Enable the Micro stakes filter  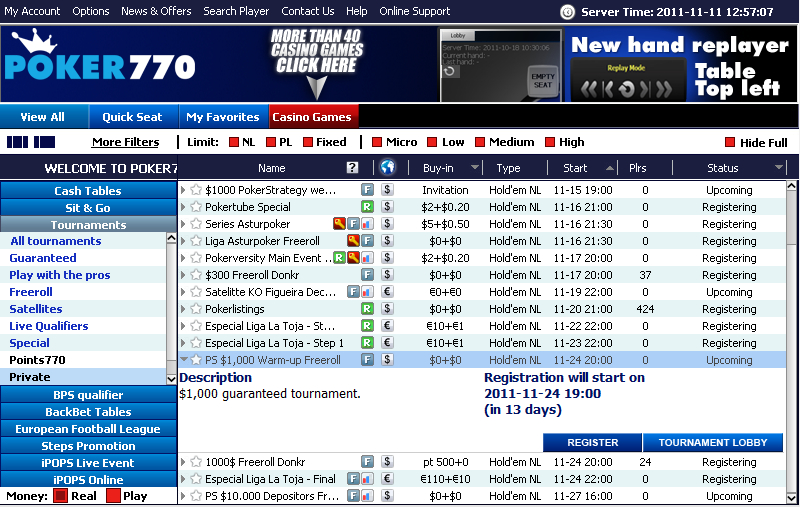click(377, 142)
